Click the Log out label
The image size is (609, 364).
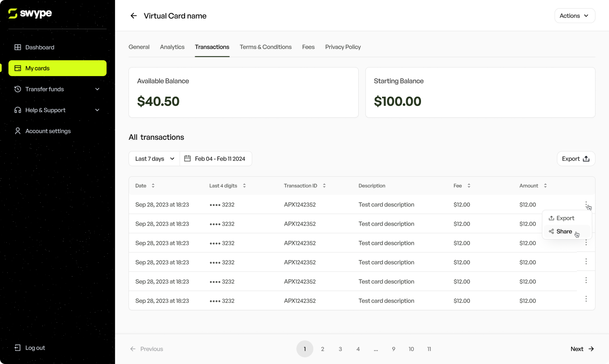tap(35, 348)
